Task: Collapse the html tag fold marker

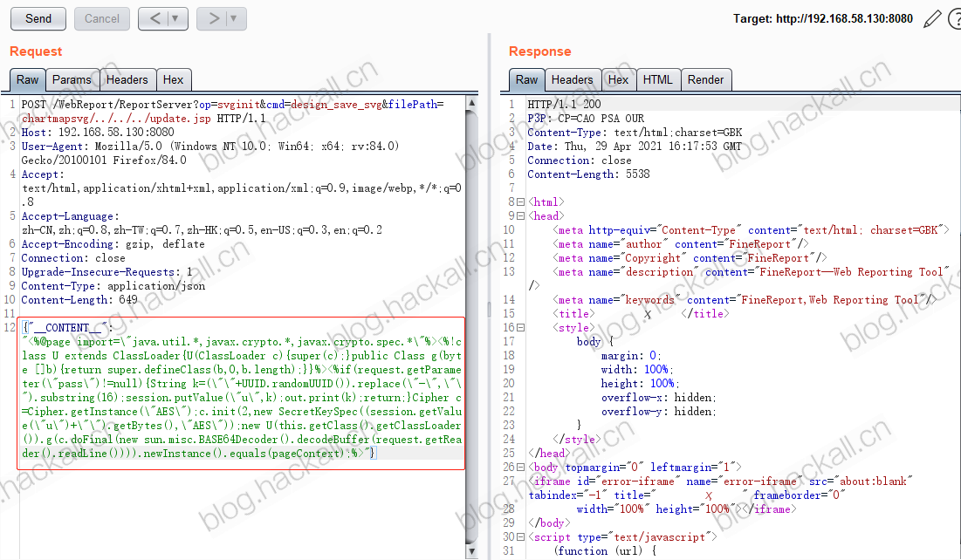Action: coord(520,201)
